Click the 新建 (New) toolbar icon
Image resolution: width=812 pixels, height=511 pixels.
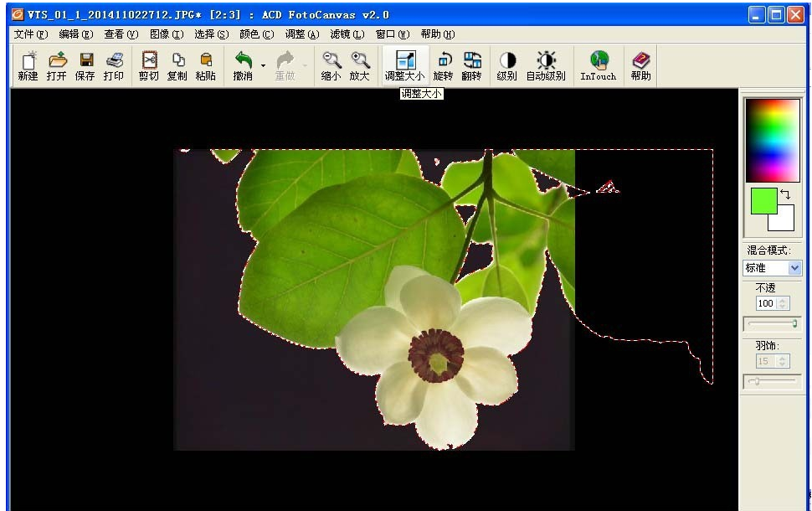pyautogui.click(x=28, y=65)
